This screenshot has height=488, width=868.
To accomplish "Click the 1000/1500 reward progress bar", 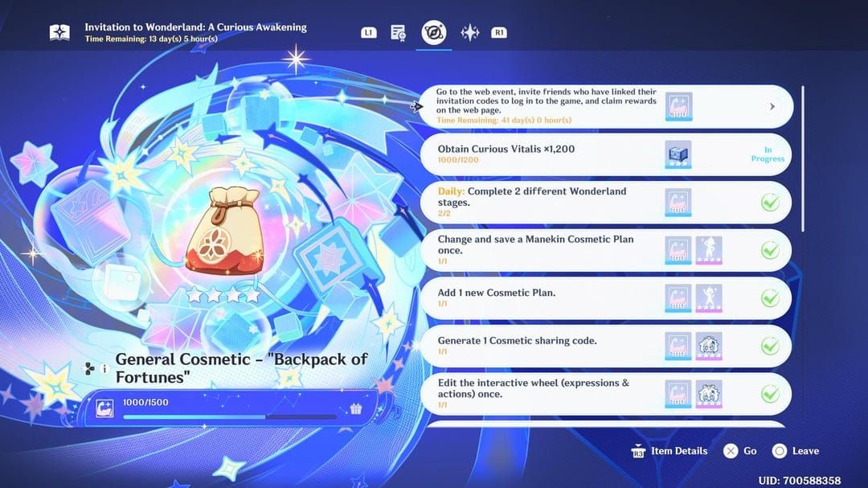I will click(230, 416).
